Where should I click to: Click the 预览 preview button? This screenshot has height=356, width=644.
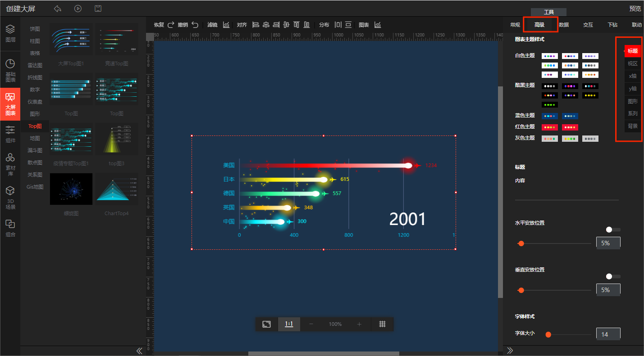[635, 9]
